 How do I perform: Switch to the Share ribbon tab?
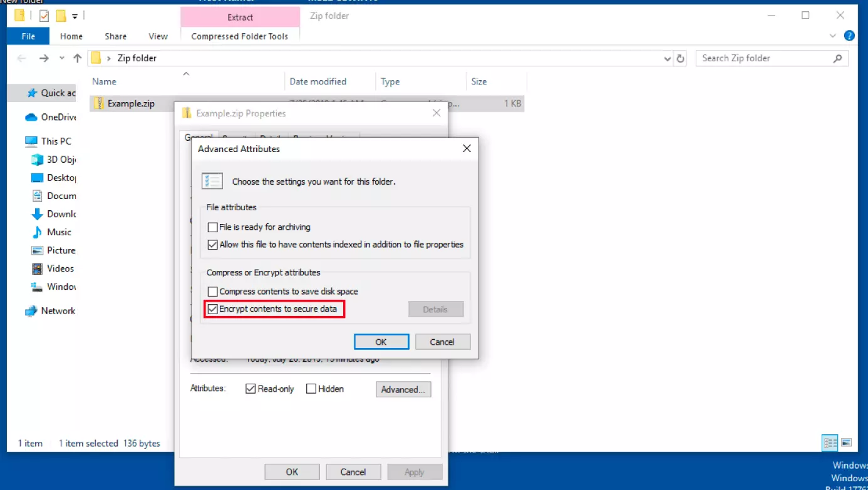coord(116,36)
